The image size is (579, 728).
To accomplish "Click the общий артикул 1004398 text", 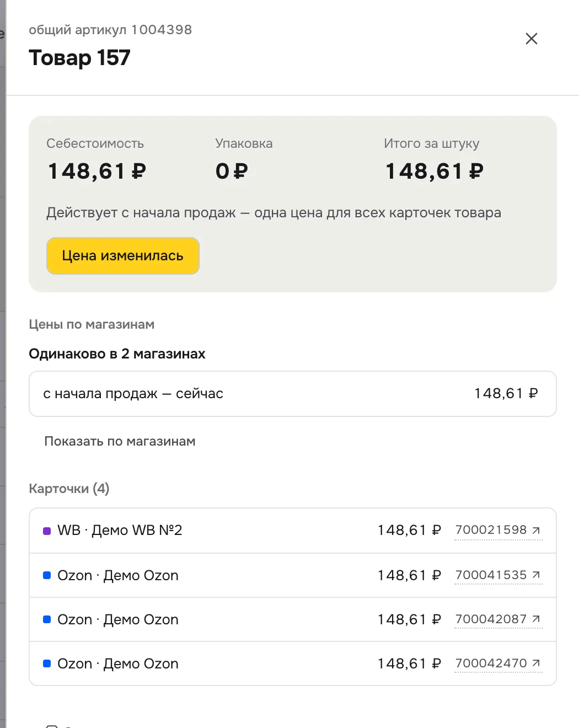I will pyautogui.click(x=110, y=30).
